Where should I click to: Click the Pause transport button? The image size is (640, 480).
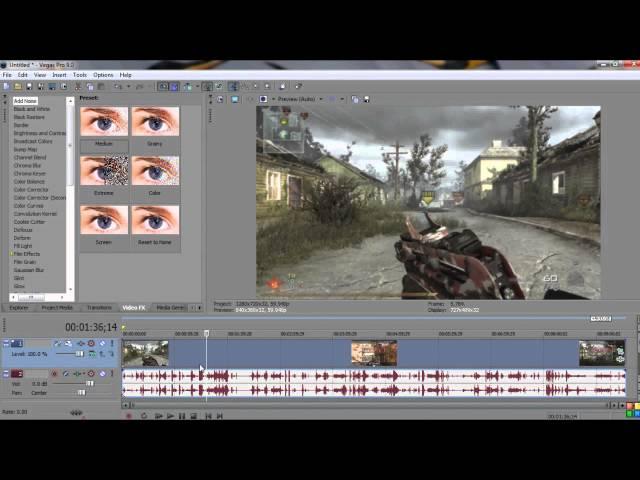pos(182,416)
